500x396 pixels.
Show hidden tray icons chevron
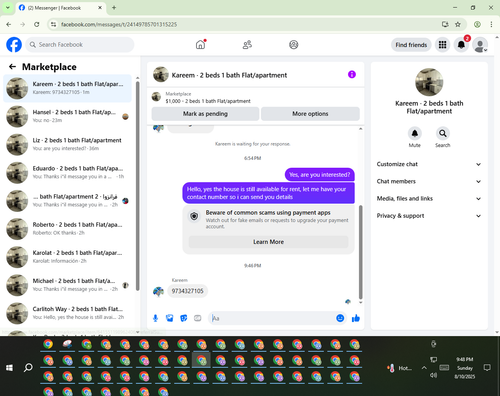[x=424, y=368]
